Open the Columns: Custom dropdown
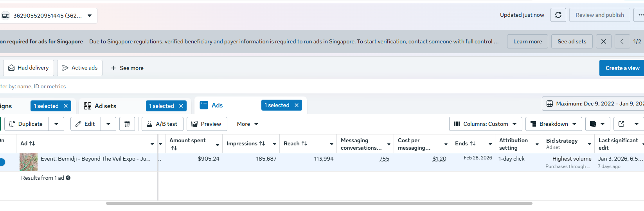 coord(485,124)
